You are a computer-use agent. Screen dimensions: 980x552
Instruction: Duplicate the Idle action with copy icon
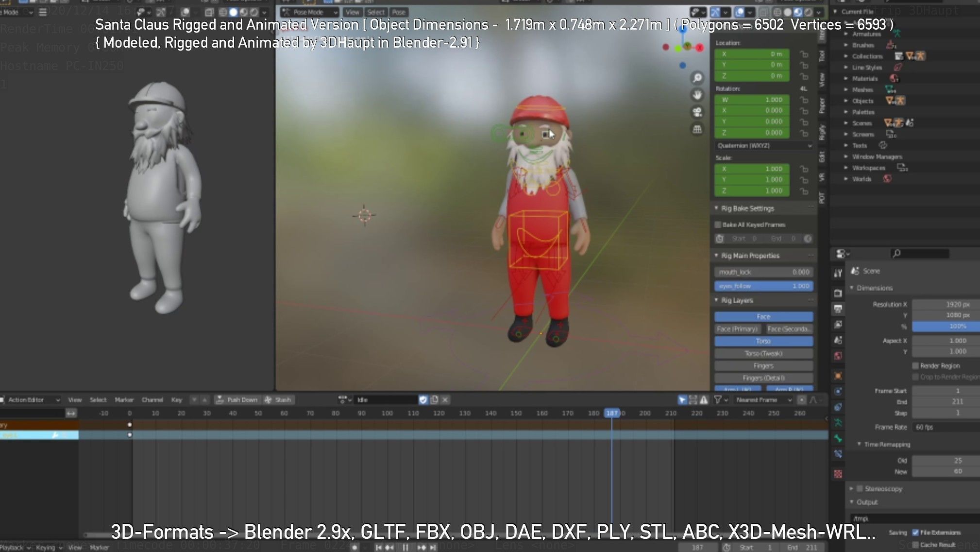click(x=434, y=399)
